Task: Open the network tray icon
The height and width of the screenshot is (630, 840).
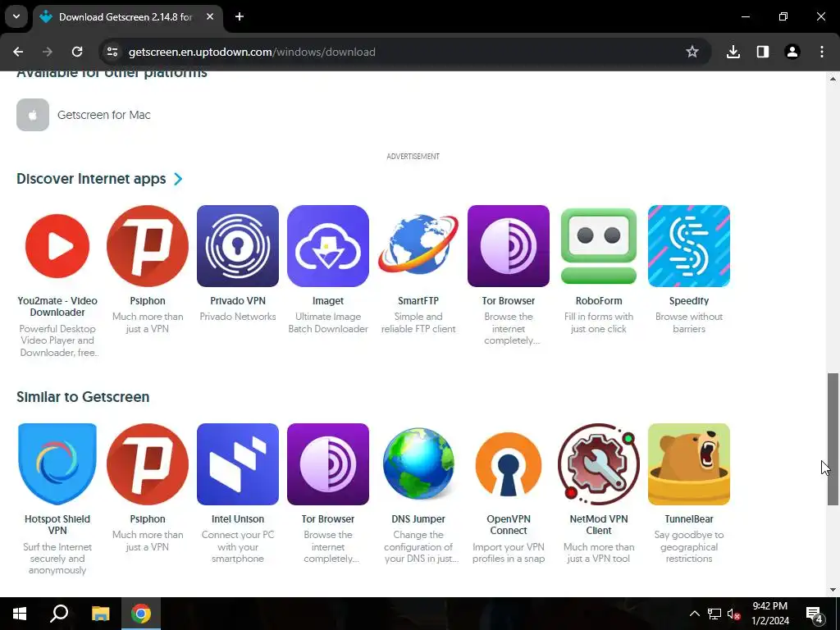Action: pos(714,614)
